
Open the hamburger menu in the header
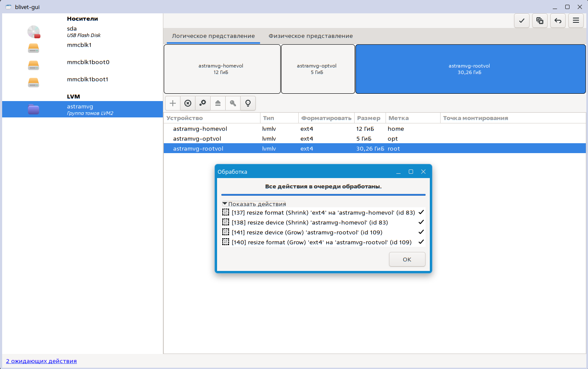[x=576, y=21]
